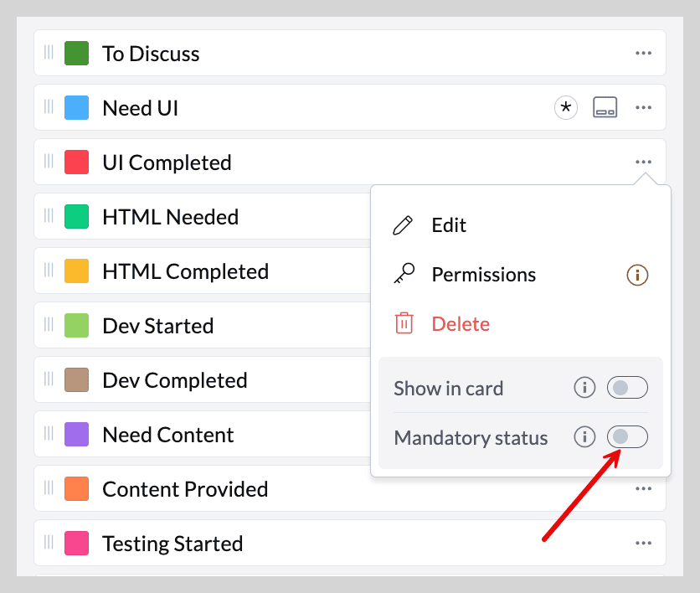700x593 pixels.
Task: Click the drag handle of To Discuss
Action: click(x=49, y=52)
